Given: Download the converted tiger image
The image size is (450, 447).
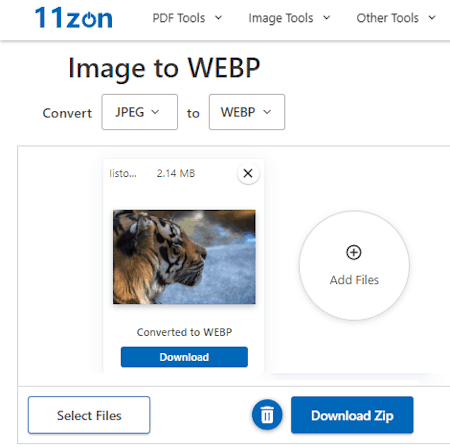Looking at the screenshot, I should click(x=184, y=357).
